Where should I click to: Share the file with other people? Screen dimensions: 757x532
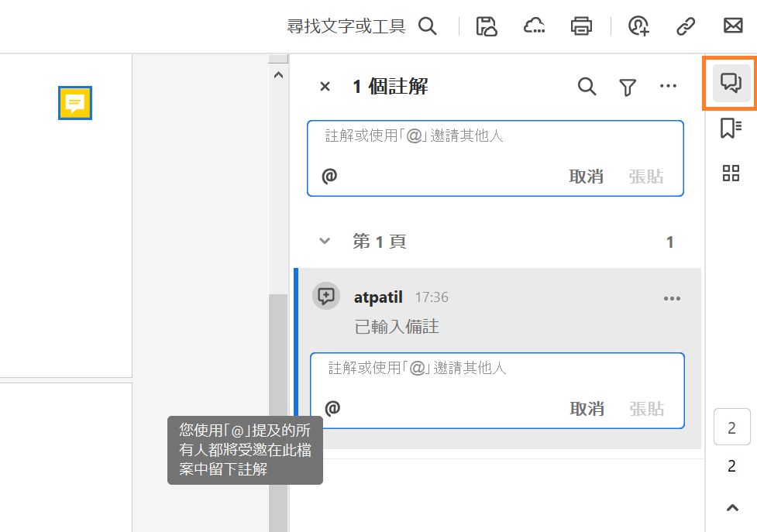(638, 26)
